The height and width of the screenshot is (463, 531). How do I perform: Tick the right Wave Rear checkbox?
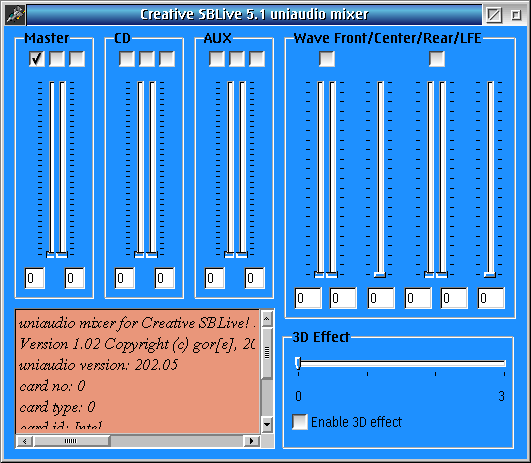click(x=437, y=59)
